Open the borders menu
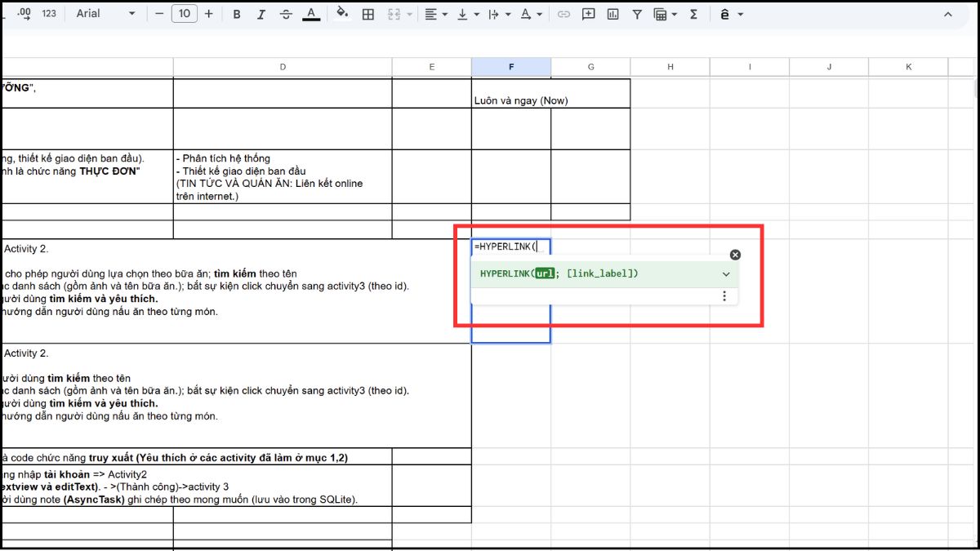Image resolution: width=980 pixels, height=551 pixels. [367, 14]
